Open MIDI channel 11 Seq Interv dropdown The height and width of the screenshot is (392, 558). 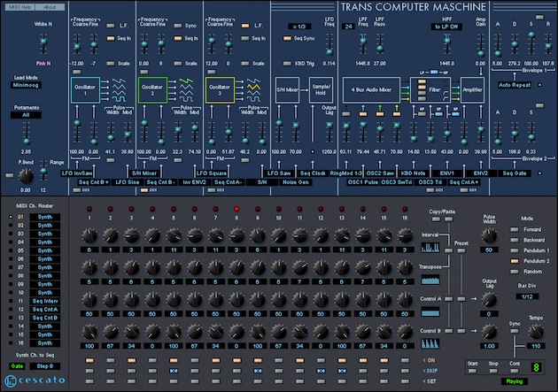click(x=45, y=301)
